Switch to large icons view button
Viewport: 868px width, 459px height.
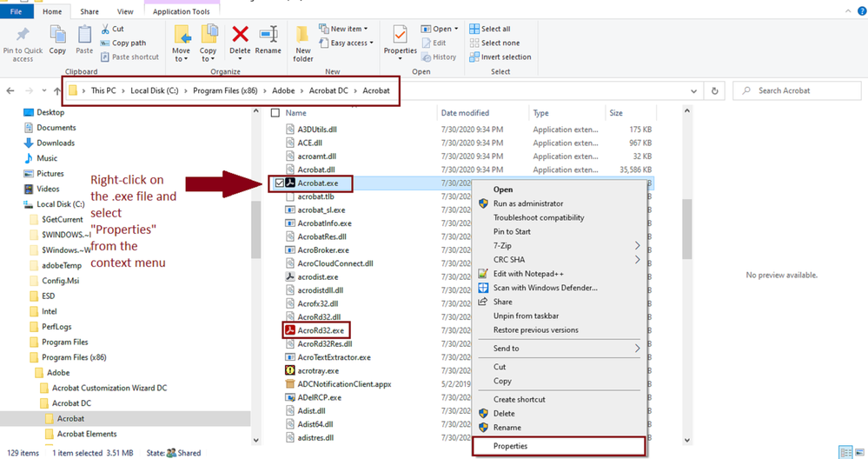[x=860, y=452]
